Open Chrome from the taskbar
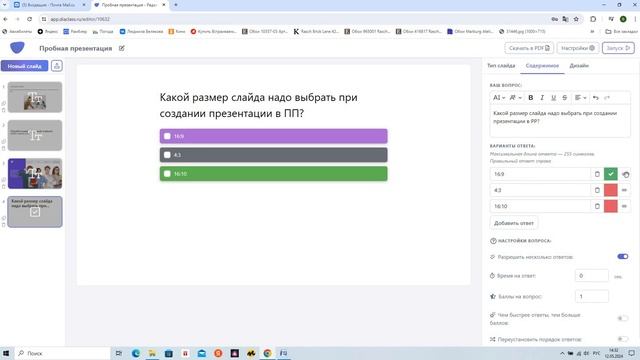The image size is (640, 360). (x=267, y=353)
